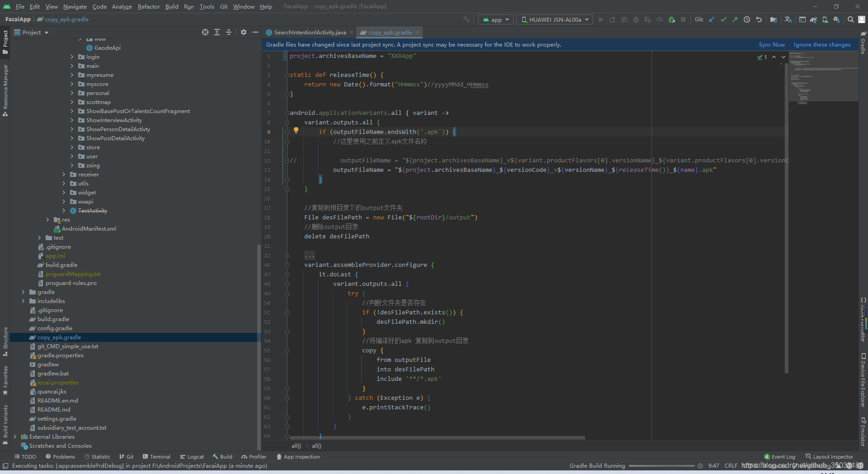Click the Gradle build progress bar
Viewport: 868px width, 474px height.
661,466
